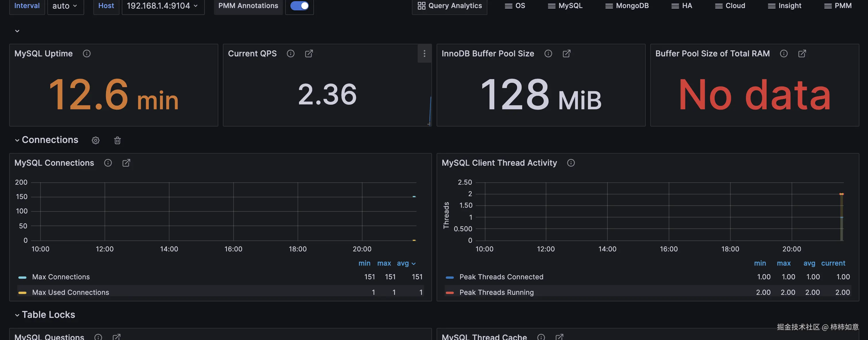Open the host selector showing 192.168.1.4:9104

[163, 6]
